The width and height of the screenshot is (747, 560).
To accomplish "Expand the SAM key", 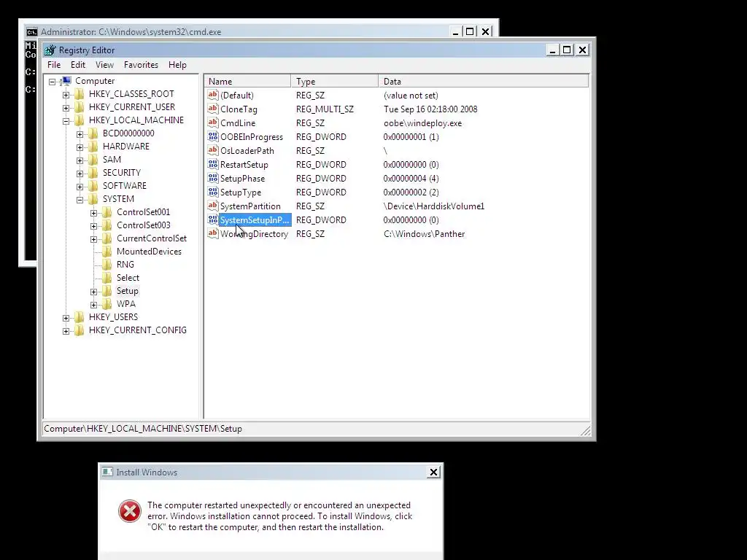I will point(80,160).
